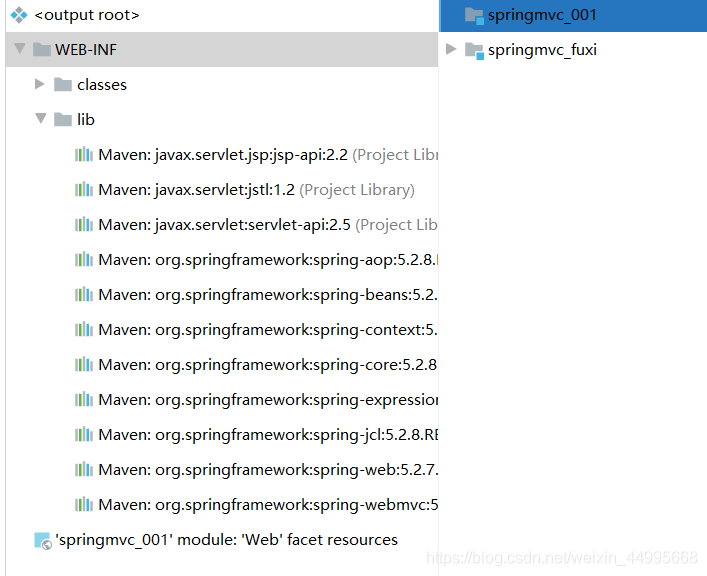The width and height of the screenshot is (707, 576).
Task: Select the spring-aop library entry
Action: click(265, 260)
